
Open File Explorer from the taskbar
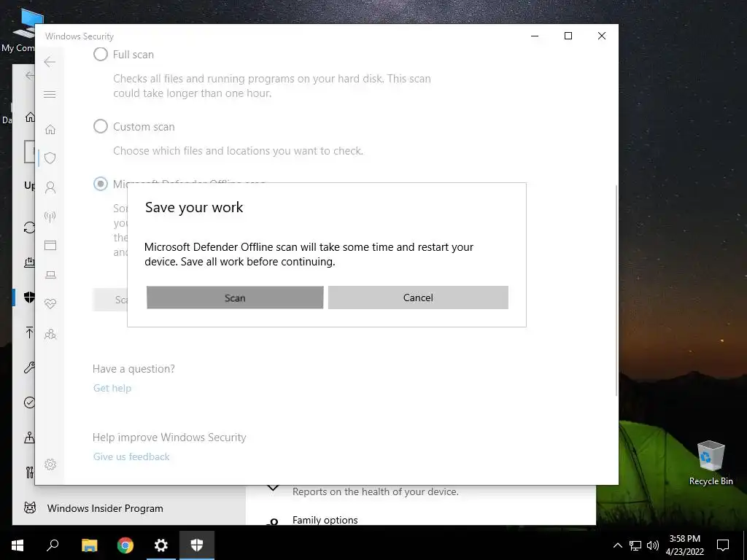(x=89, y=545)
